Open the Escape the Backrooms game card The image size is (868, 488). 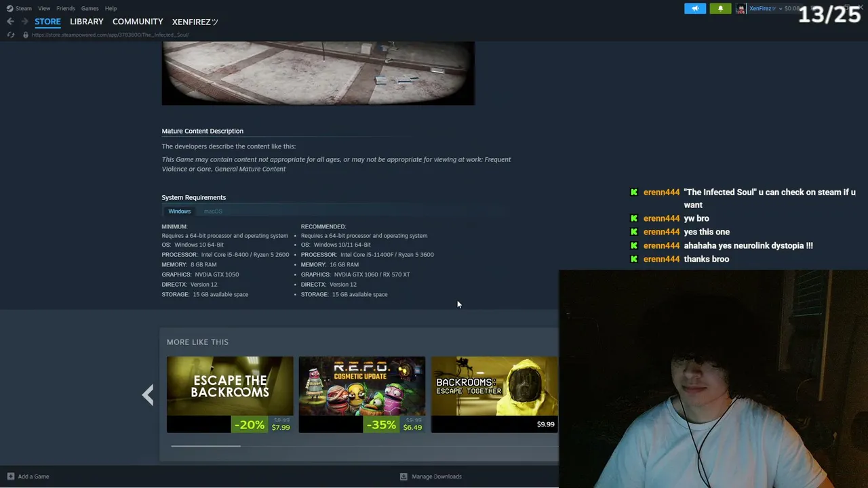pyautogui.click(x=230, y=394)
